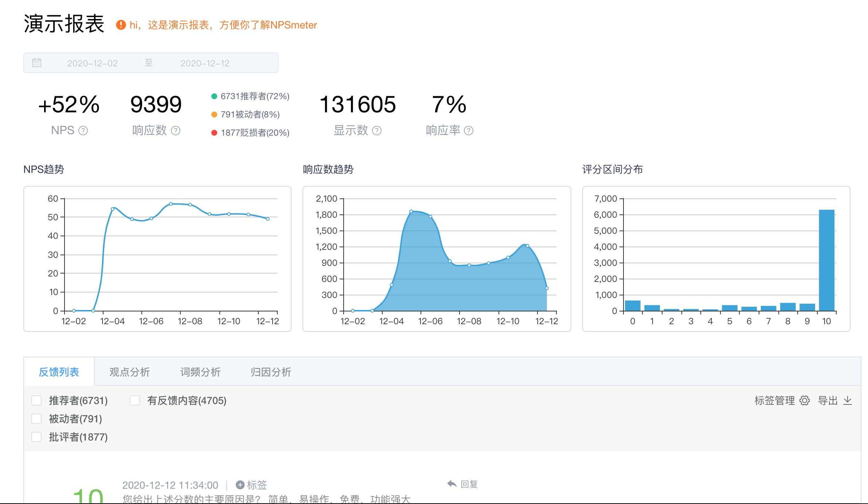The height and width of the screenshot is (504, 868).
Task: Check the 被动者(791) checkbox
Action: pos(36,419)
